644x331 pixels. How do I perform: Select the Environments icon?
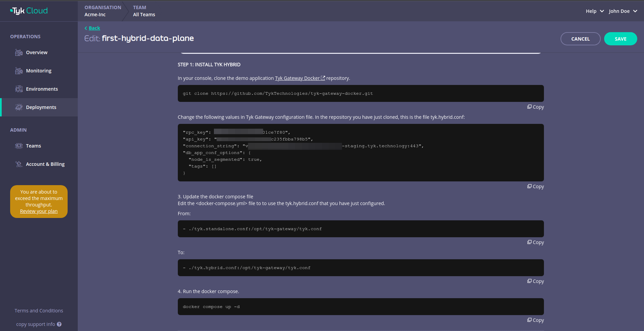click(19, 89)
